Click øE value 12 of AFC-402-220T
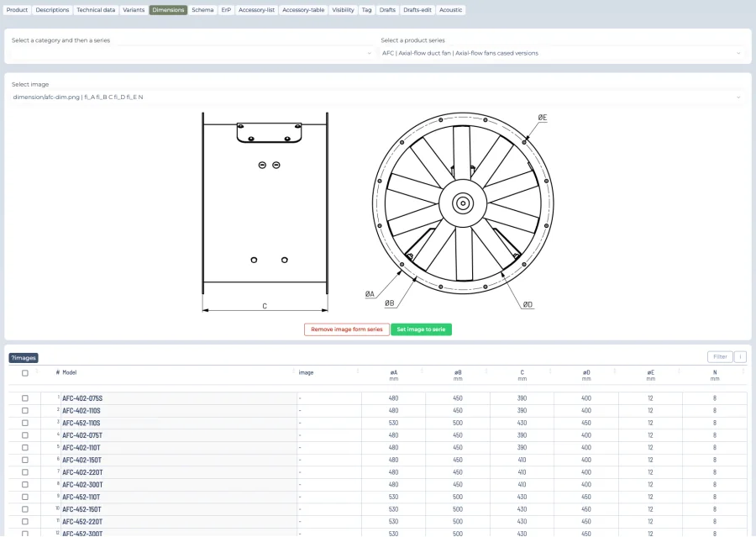This screenshot has height=537, width=756. pos(650,472)
